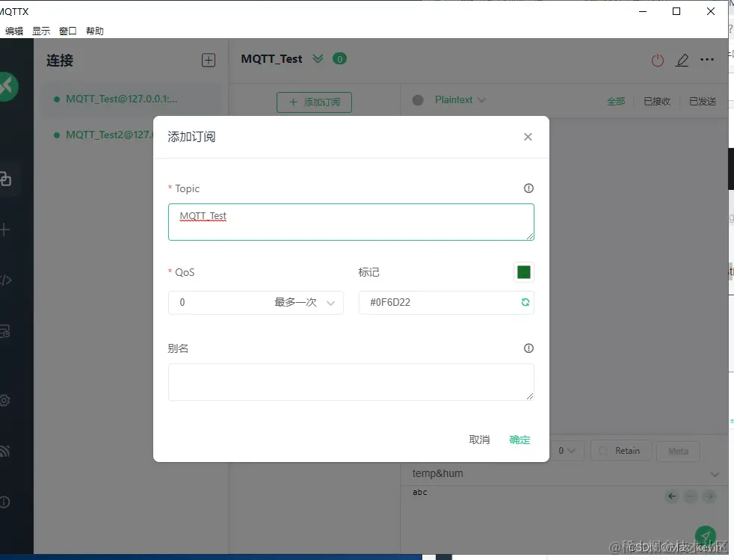Click the sidebar plus new-connection icon
Screen dimensions: 734x560
pos(4,230)
